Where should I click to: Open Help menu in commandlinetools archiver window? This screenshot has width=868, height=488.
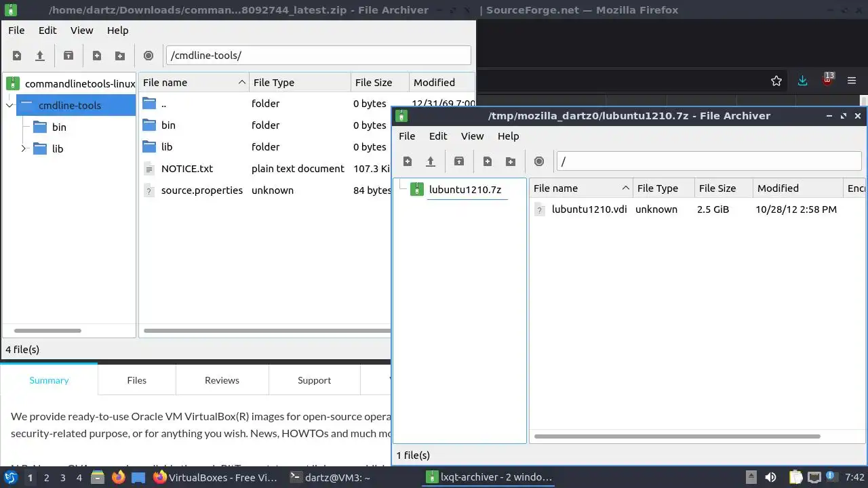118,30
